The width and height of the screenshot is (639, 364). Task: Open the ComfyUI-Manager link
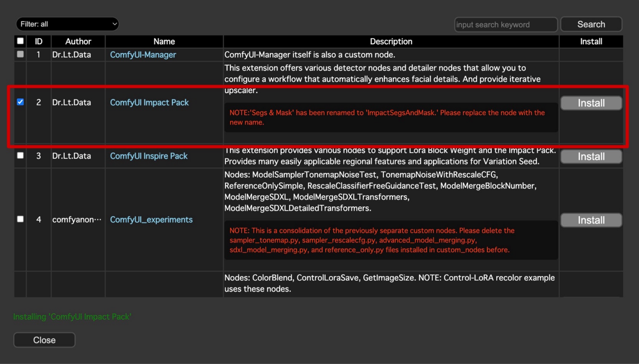click(x=143, y=54)
